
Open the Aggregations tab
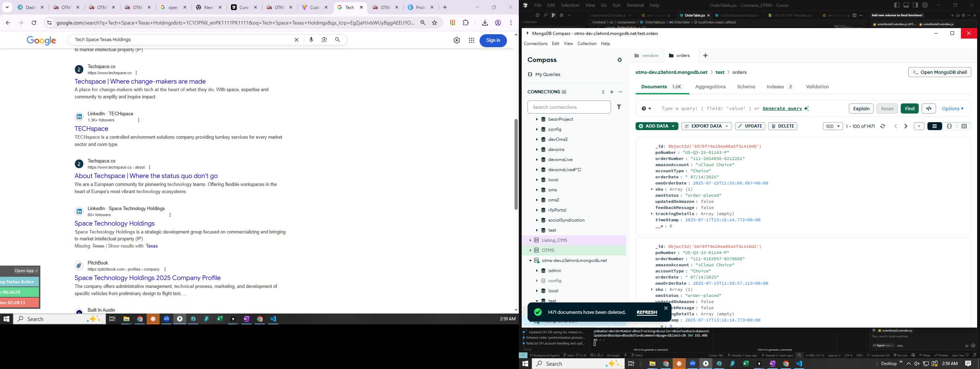click(x=710, y=87)
